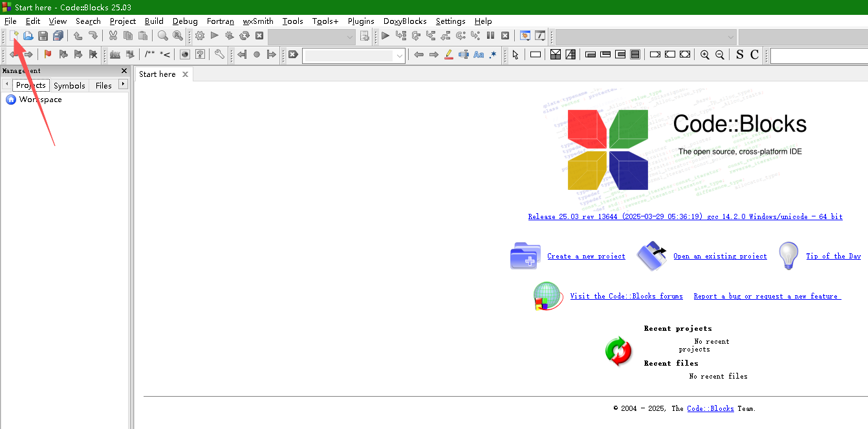This screenshot has height=429, width=868.
Task: Toggle the match case Aa option
Action: coord(479,55)
